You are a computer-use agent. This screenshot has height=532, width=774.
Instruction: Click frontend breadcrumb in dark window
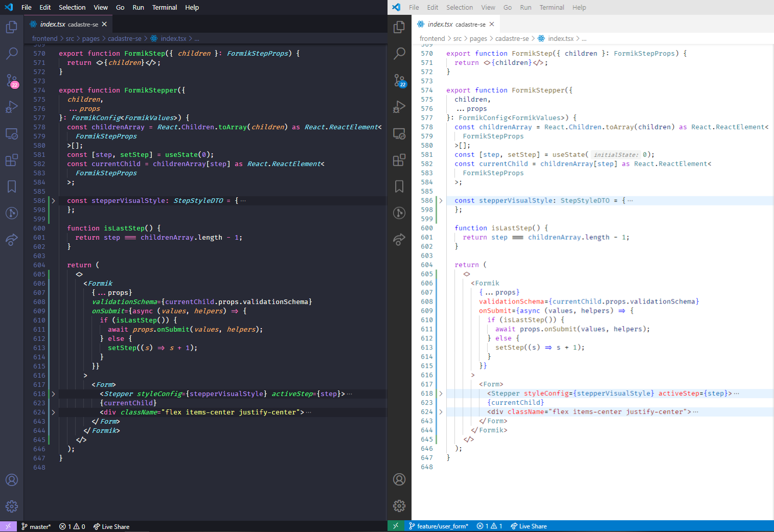[45, 39]
